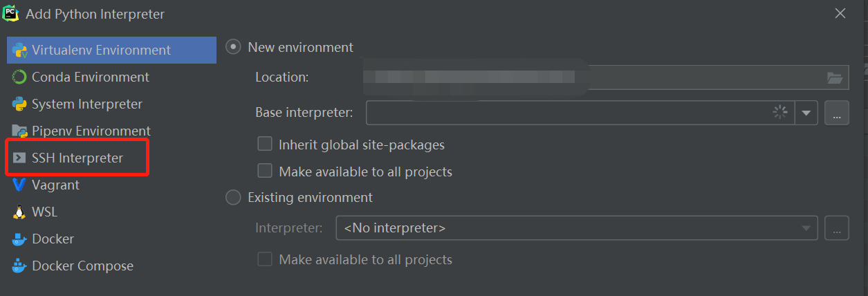Click the System Interpreter Python icon
The image size is (868, 296).
coord(19,104)
